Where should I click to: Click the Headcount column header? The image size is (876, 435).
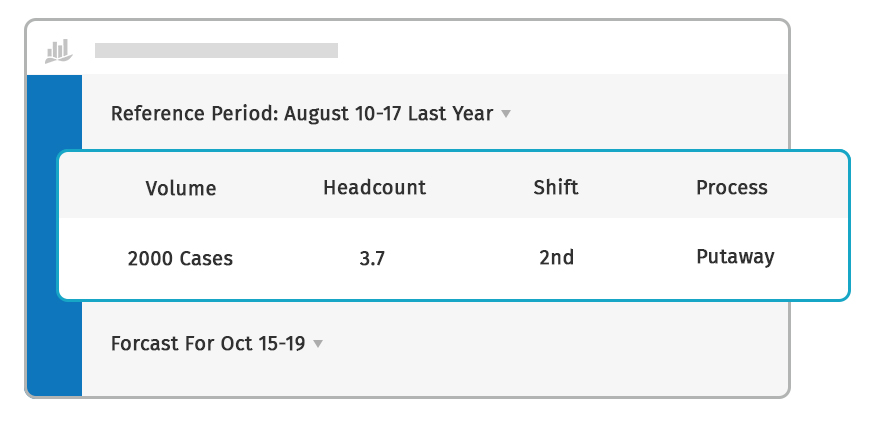click(x=374, y=187)
